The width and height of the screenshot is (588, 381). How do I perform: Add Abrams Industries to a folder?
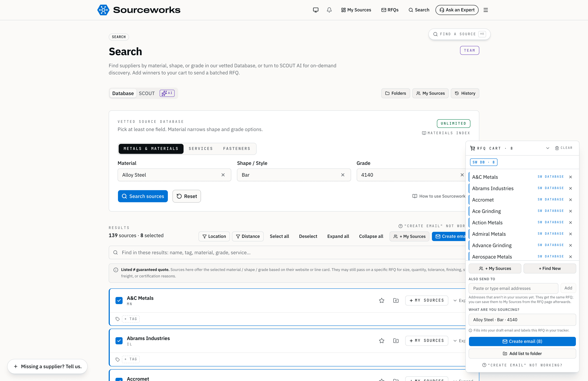click(x=396, y=341)
